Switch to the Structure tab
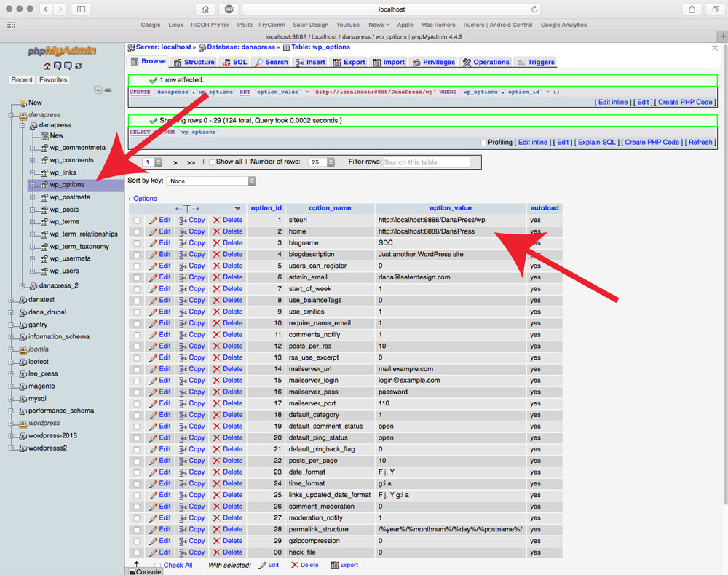The width and height of the screenshot is (728, 575). [x=194, y=62]
